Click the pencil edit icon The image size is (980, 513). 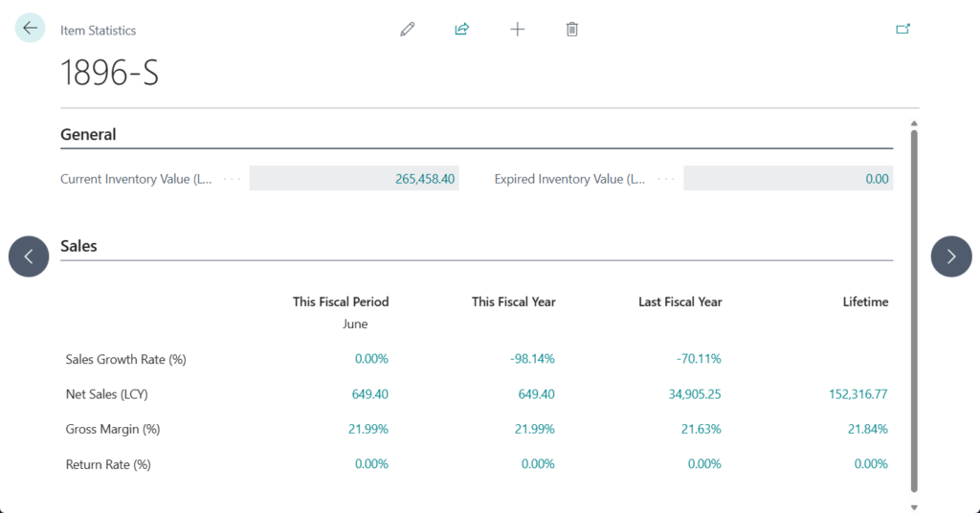point(408,30)
